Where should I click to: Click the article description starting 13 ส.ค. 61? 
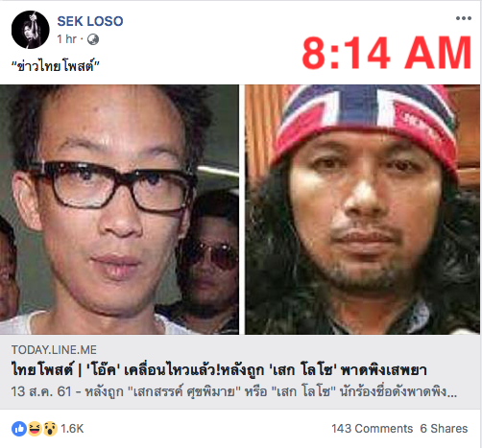(x=234, y=391)
